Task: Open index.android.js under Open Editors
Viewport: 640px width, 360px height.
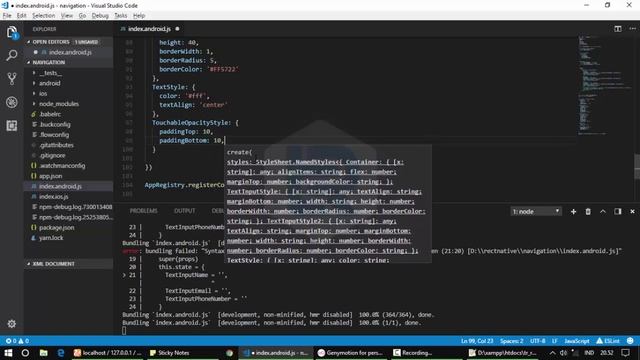Action: click(70, 52)
